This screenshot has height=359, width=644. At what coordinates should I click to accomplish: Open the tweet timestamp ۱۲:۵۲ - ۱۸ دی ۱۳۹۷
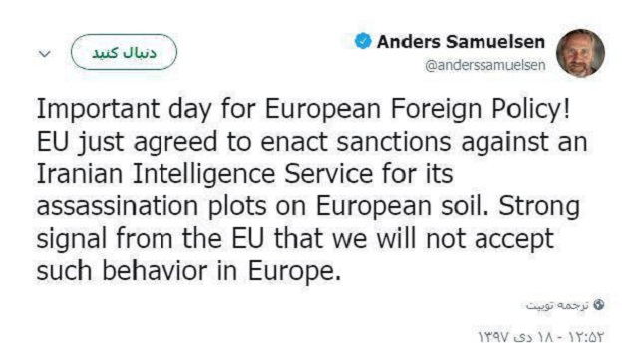pos(541,337)
